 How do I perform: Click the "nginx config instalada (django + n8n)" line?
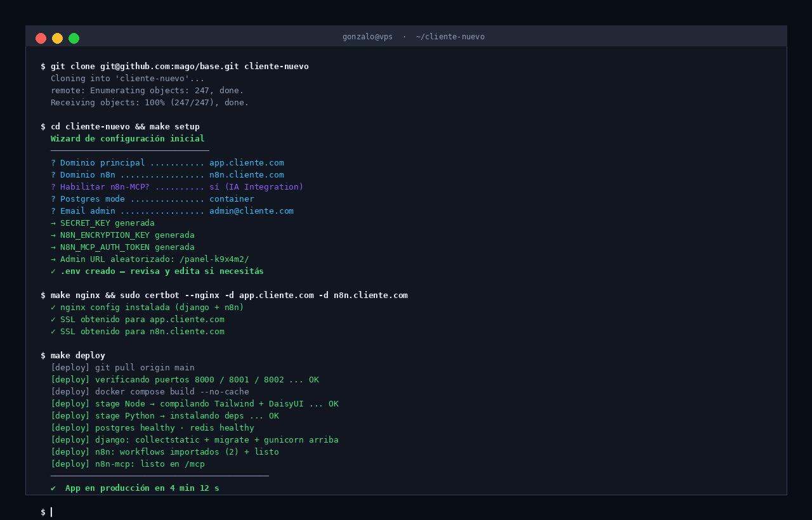pyautogui.click(x=147, y=308)
